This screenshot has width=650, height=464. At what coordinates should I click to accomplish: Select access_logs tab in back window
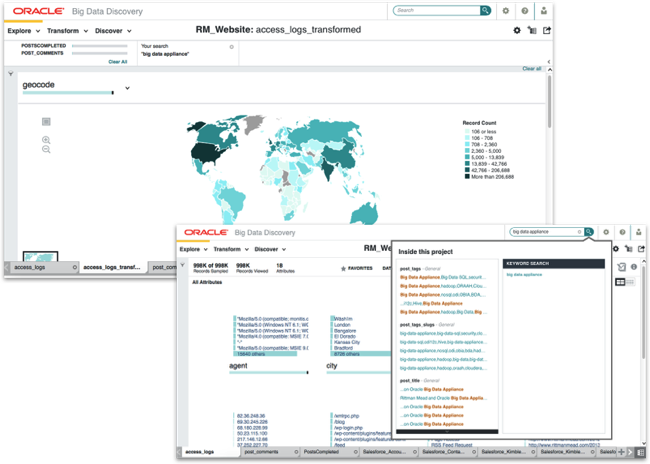click(x=30, y=267)
